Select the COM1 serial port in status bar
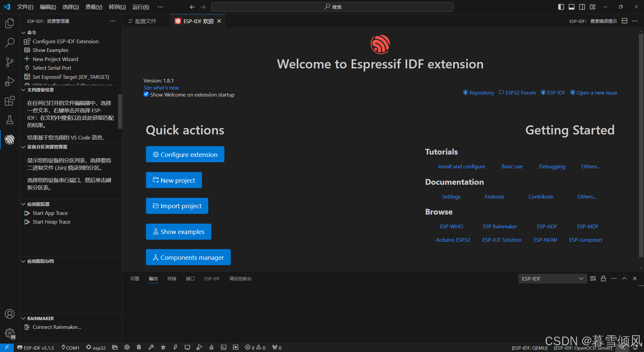 (x=70, y=348)
